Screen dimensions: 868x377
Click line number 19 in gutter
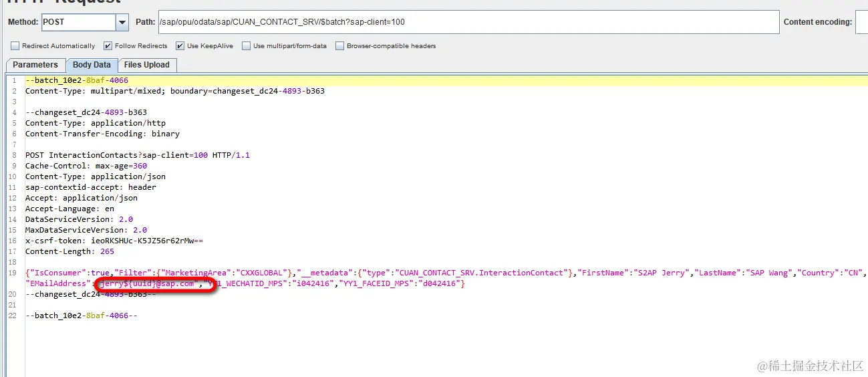coord(13,273)
